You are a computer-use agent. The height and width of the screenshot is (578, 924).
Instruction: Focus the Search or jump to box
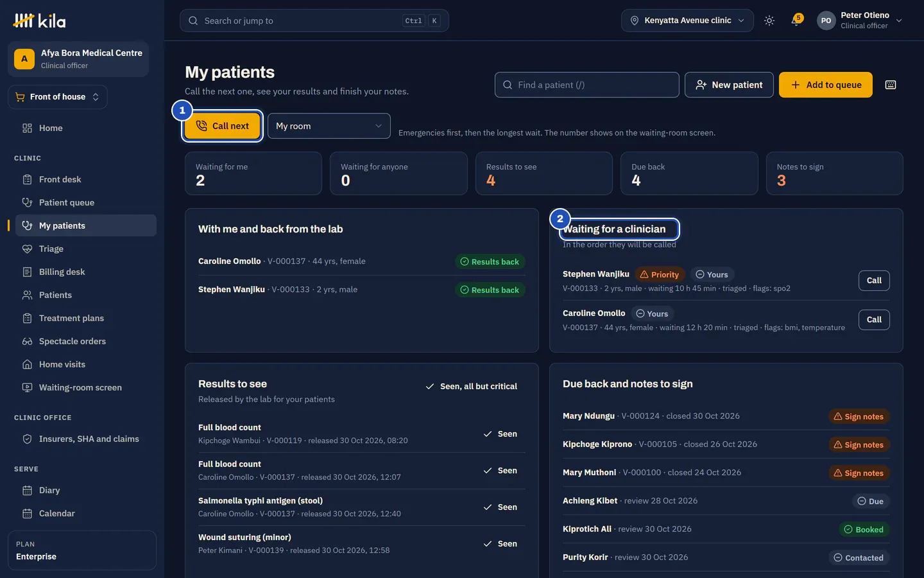click(x=314, y=21)
